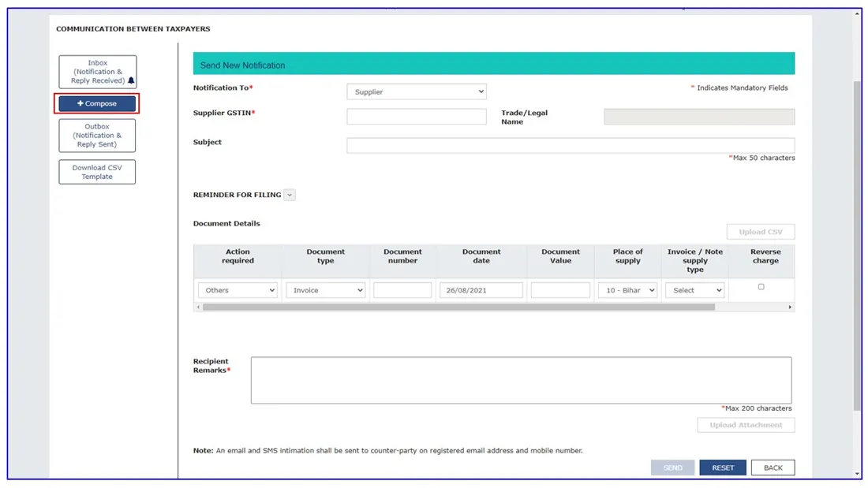The height and width of the screenshot is (488, 868).
Task: Tick the Reverse charge checkbox
Action: point(761,287)
